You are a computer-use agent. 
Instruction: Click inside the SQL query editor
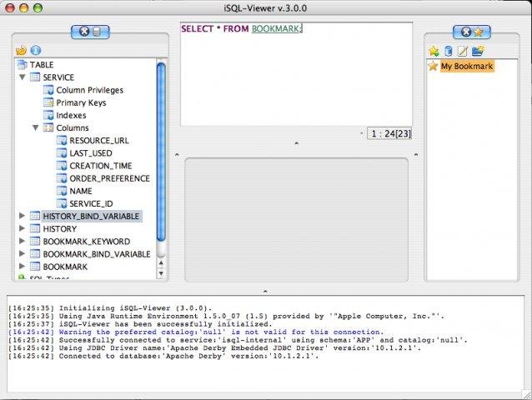[x=296, y=74]
